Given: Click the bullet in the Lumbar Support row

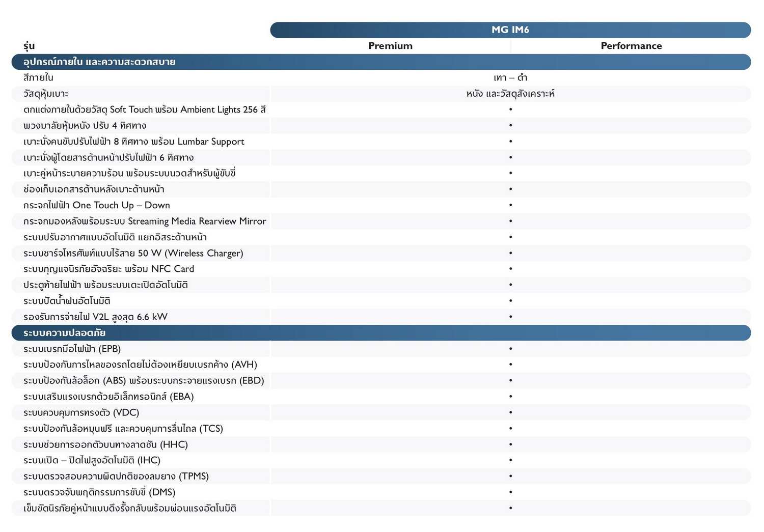Looking at the screenshot, I should pyautogui.click(x=510, y=142).
